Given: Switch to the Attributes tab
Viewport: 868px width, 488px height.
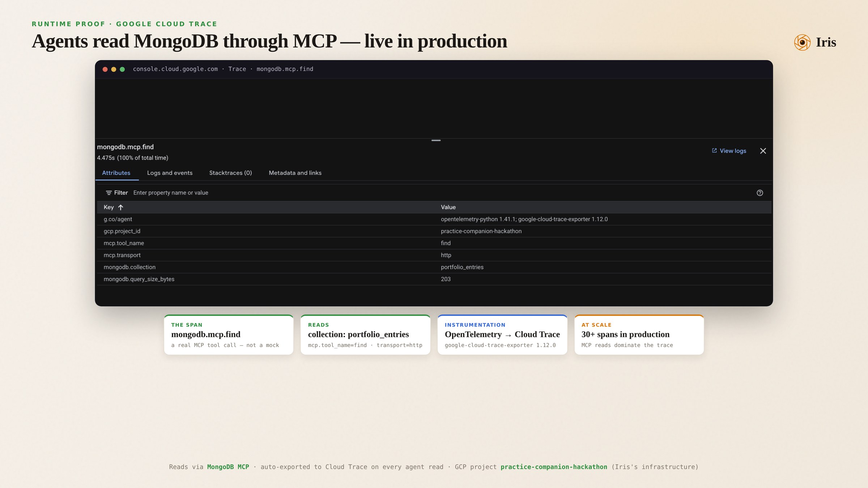Looking at the screenshot, I should pos(116,173).
